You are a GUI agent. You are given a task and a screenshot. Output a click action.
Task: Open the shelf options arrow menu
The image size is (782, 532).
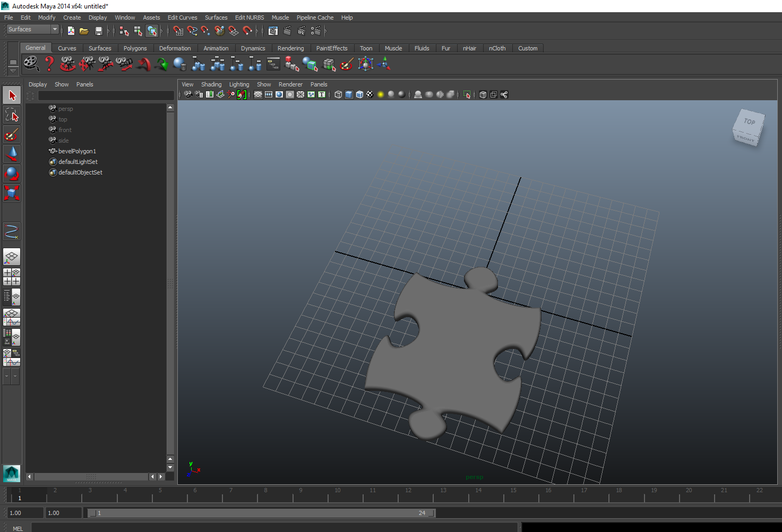(x=13, y=71)
